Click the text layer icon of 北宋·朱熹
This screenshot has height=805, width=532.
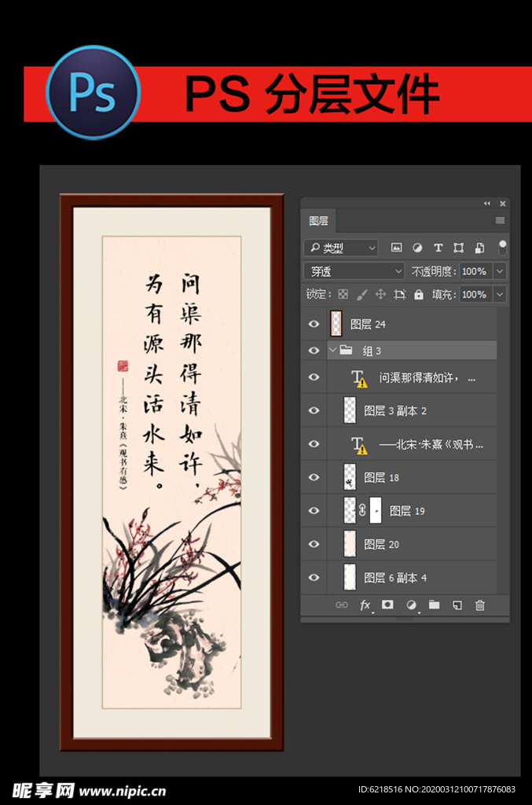pos(358,445)
